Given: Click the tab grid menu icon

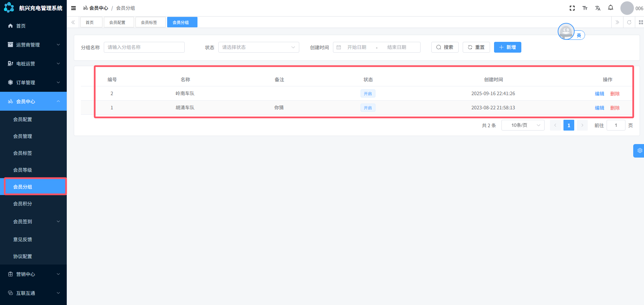Looking at the screenshot, I should (641, 22).
